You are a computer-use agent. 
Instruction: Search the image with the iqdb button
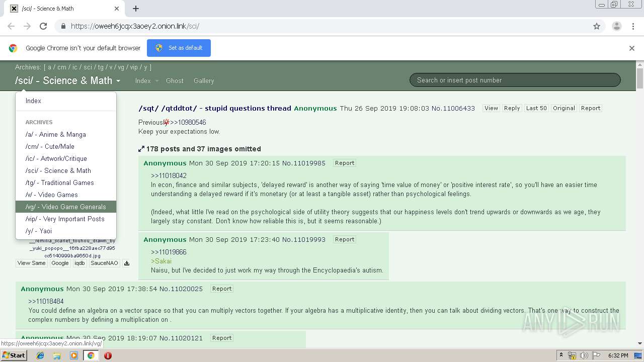79,263
